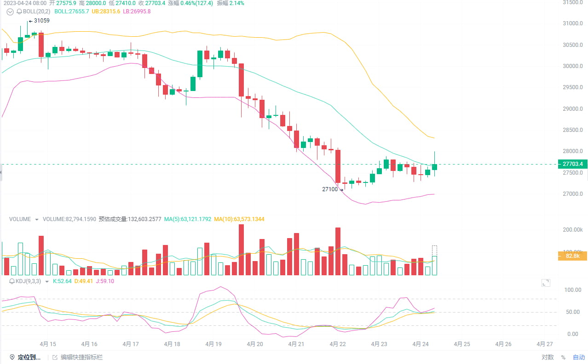This screenshot has height=364, width=588.
Task: Toggle the % percentage axis option
Action: (x=563, y=357)
